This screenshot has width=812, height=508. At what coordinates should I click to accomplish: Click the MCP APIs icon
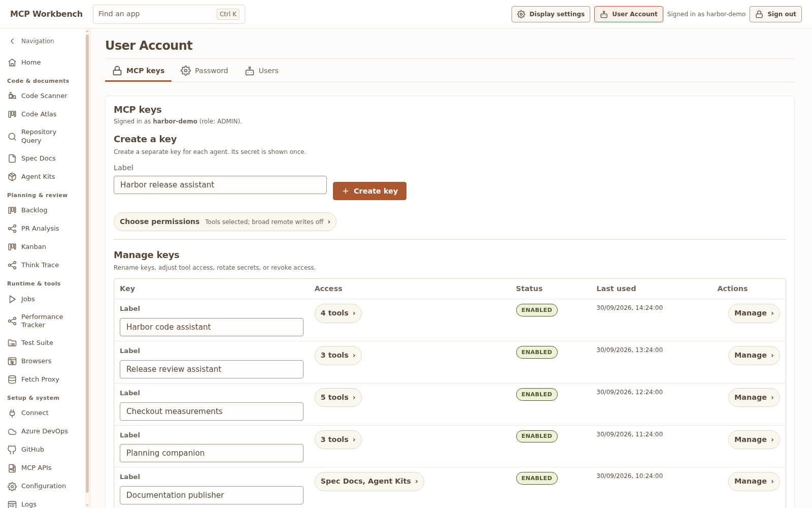coord(12,468)
